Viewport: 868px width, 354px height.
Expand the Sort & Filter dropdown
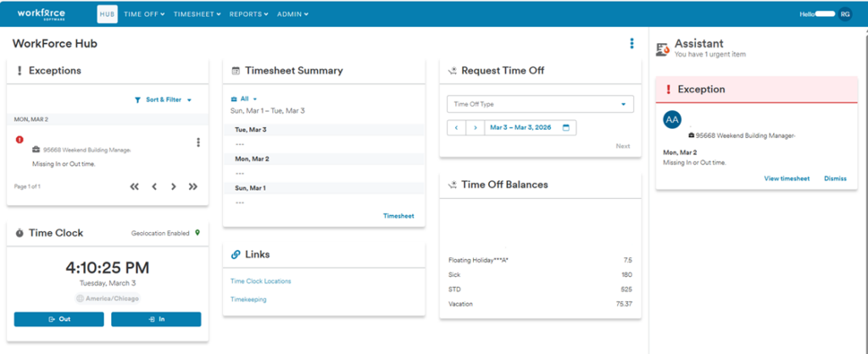click(x=164, y=100)
